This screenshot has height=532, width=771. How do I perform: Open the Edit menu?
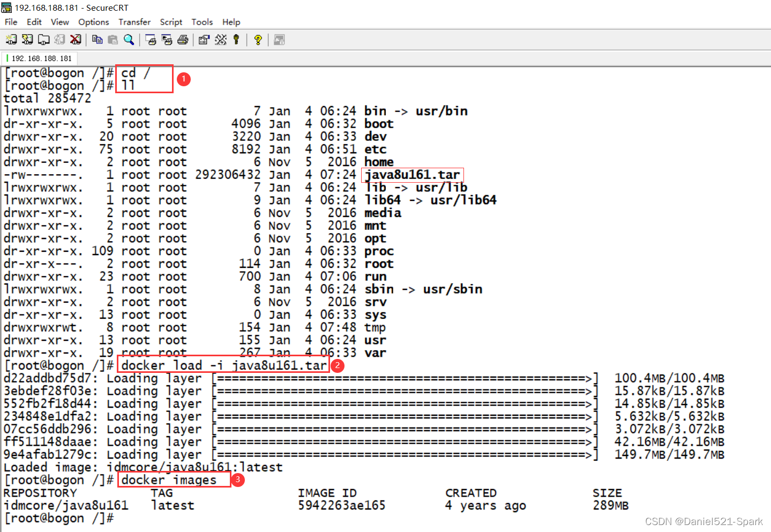coord(34,22)
